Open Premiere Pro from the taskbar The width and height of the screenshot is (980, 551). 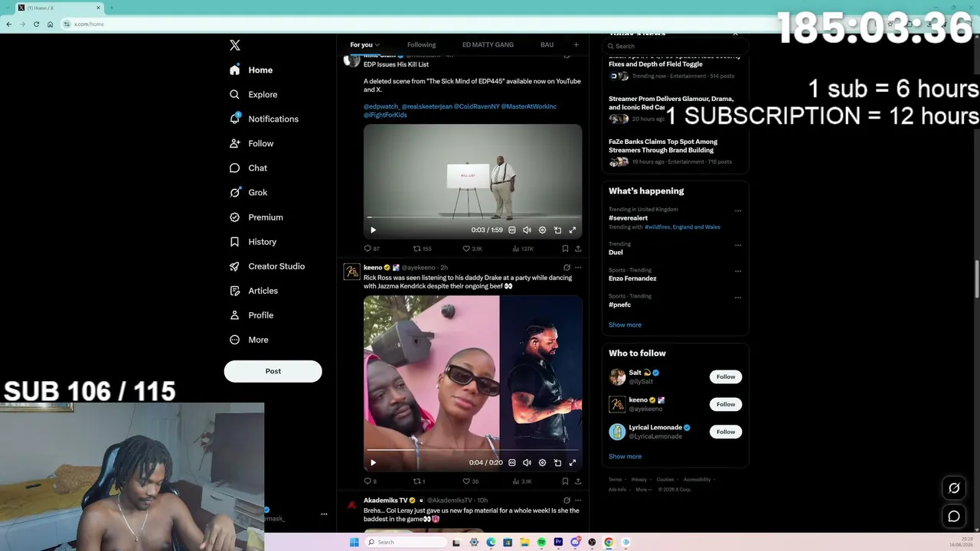click(x=558, y=543)
